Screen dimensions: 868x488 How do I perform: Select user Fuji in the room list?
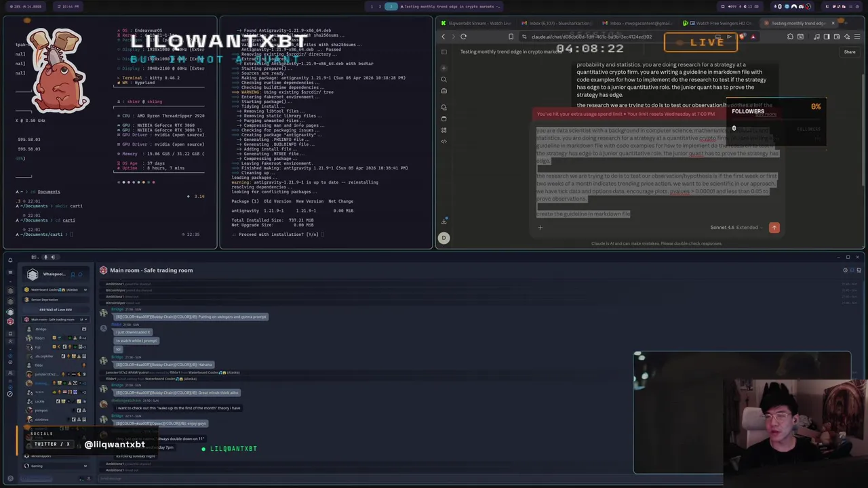pyautogui.click(x=38, y=347)
